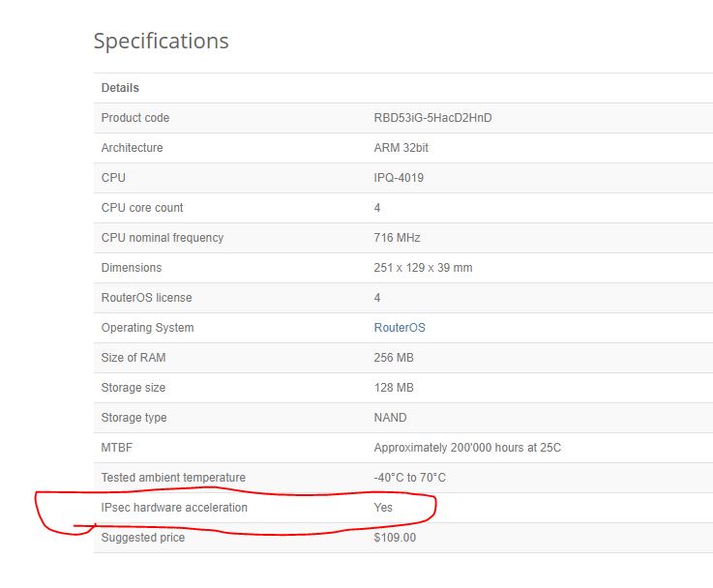Click the Operating System label
The height and width of the screenshot is (588, 713).
pyautogui.click(x=147, y=328)
